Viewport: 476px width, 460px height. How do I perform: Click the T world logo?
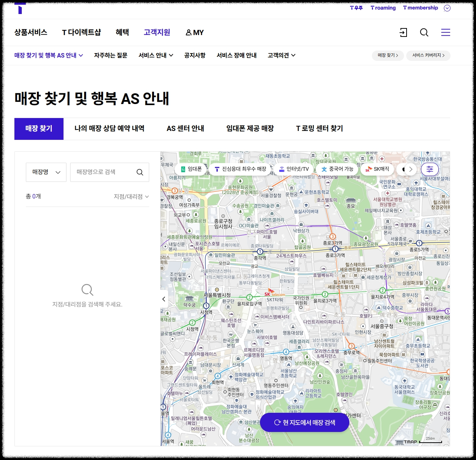tap(20, 8)
